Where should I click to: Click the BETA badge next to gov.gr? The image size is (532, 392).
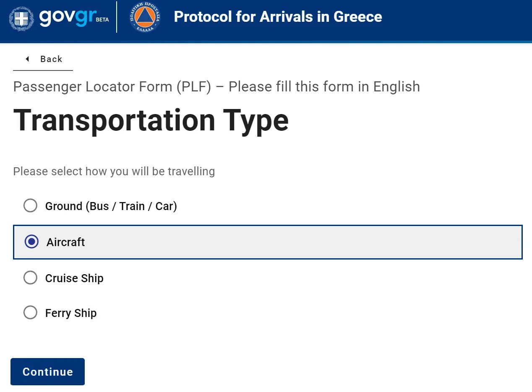(102, 20)
